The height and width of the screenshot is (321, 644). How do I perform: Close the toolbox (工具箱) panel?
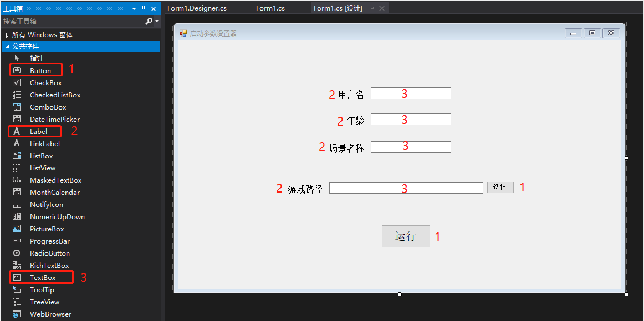tap(154, 9)
